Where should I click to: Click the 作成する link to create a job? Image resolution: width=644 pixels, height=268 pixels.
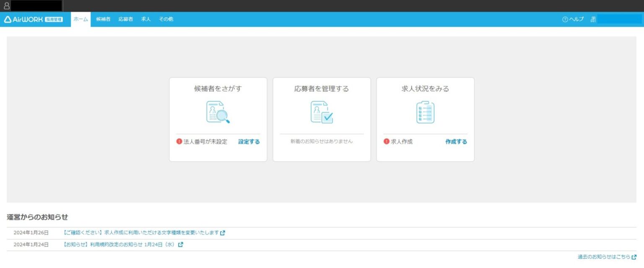456,142
